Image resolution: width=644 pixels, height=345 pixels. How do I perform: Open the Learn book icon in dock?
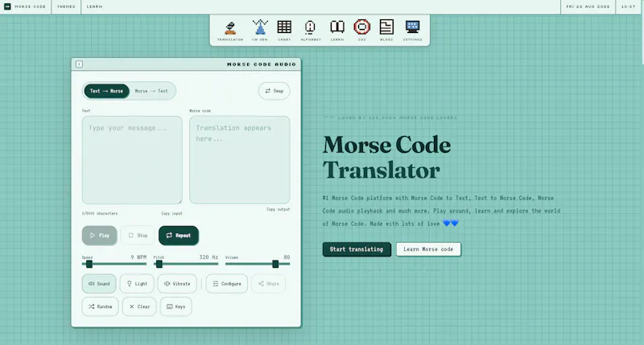pos(337,31)
